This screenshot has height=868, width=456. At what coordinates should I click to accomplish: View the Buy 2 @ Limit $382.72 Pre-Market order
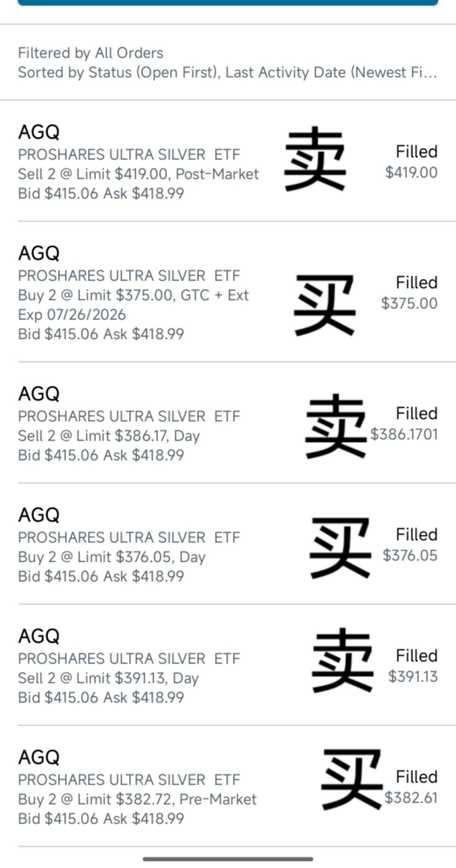[137, 800]
